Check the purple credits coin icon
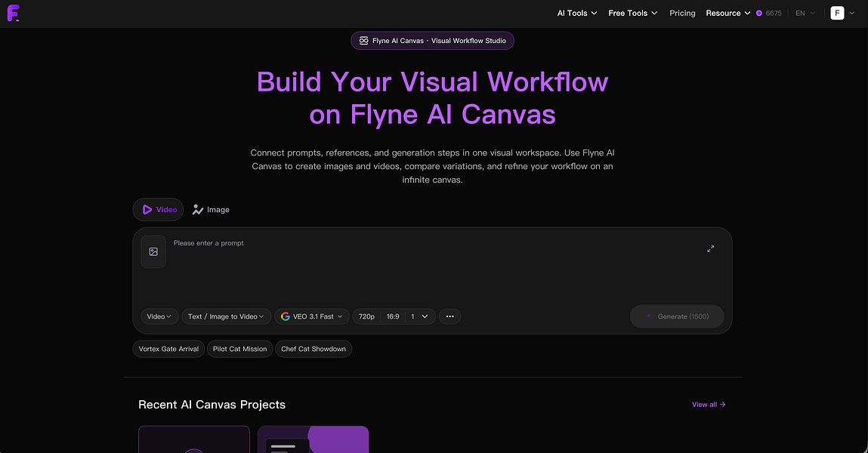The image size is (868, 453). tap(759, 14)
